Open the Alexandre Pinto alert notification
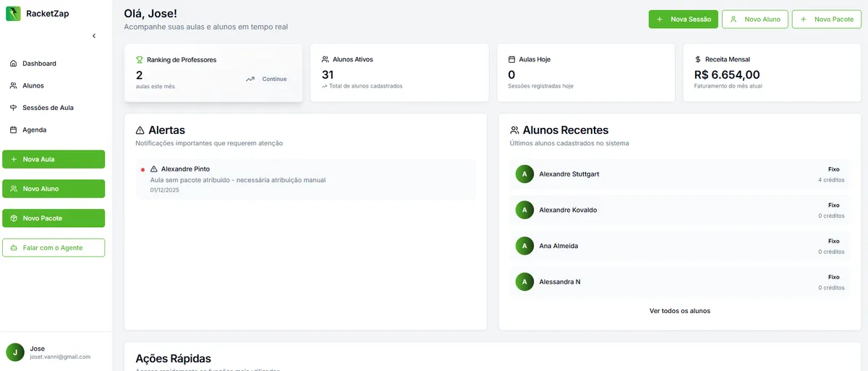Viewport: 868px width, 371px height. [x=305, y=179]
